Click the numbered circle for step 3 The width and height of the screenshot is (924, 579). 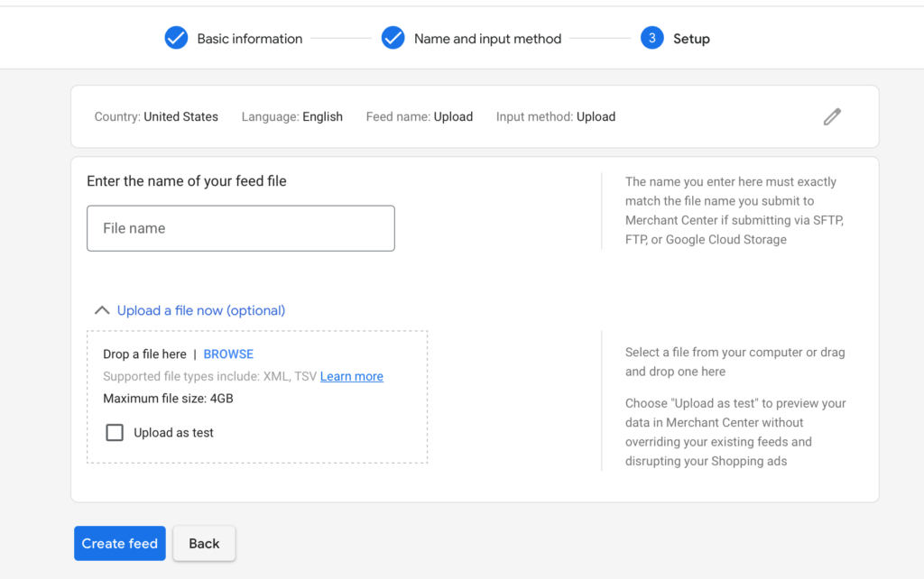click(x=651, y=38)
